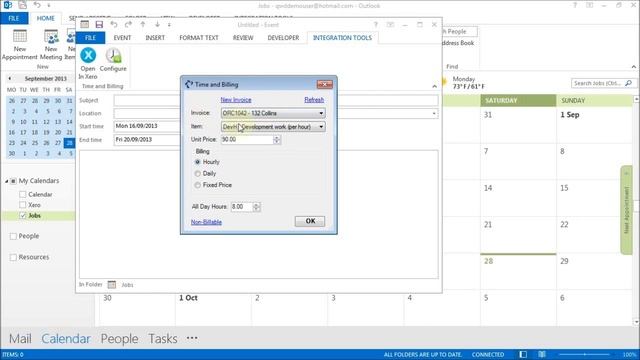The height and width of the screenshot is (360, 640).
Task: Open the dropdown at Location field end
Action: pos(434,113)
